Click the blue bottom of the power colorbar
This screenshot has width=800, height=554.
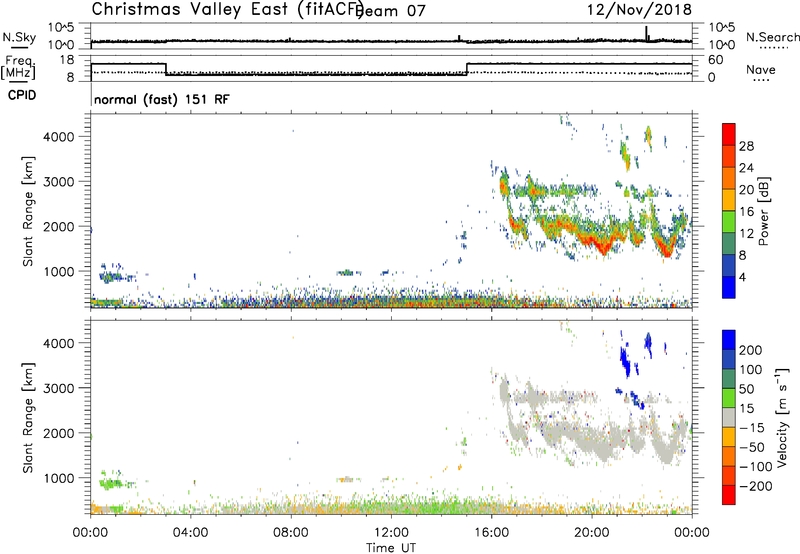(729, 287)
